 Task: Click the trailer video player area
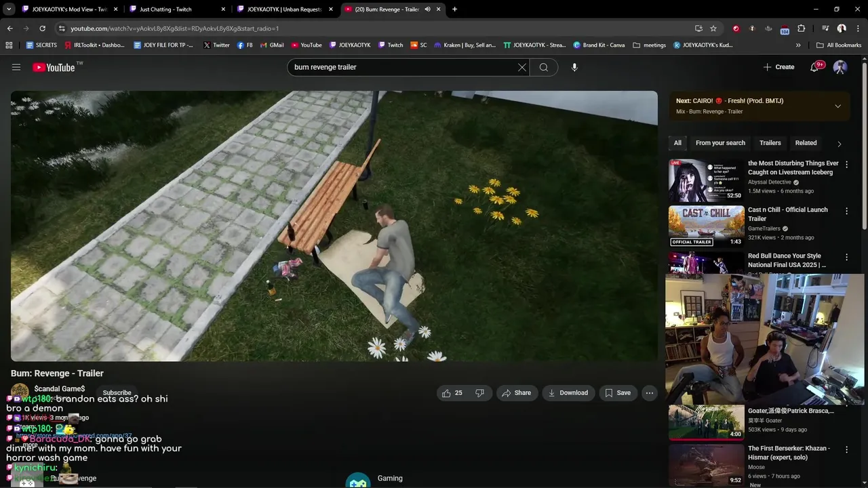click(x=334, y=226)
